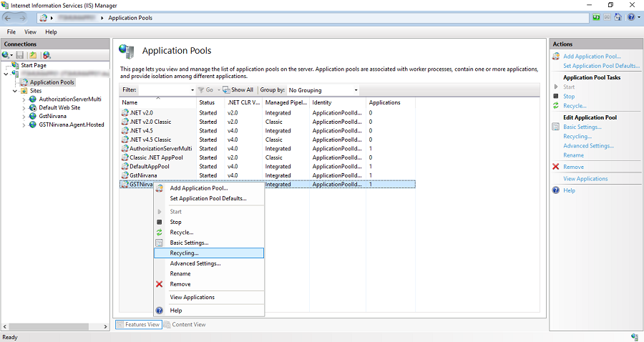Click the Filter text input field
This screenshot has width=644, height=342.
point(164,90)
